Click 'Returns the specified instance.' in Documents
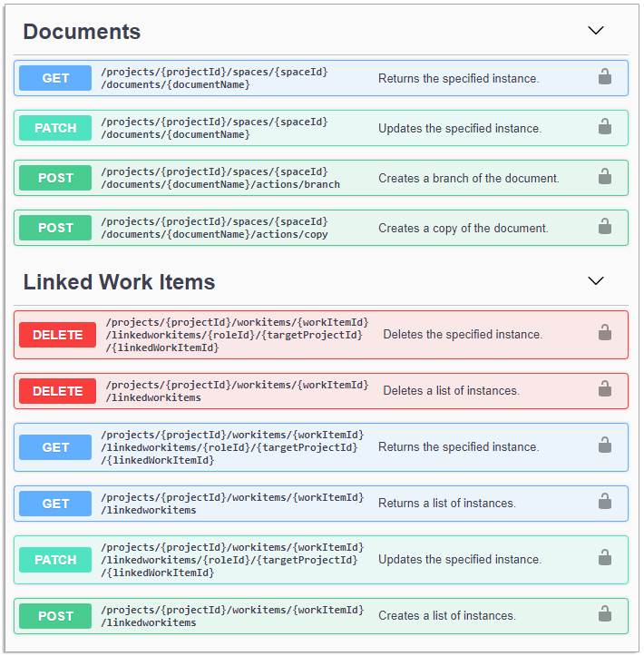The height and width of the screenshot is (656, 644). coord(459,78)
